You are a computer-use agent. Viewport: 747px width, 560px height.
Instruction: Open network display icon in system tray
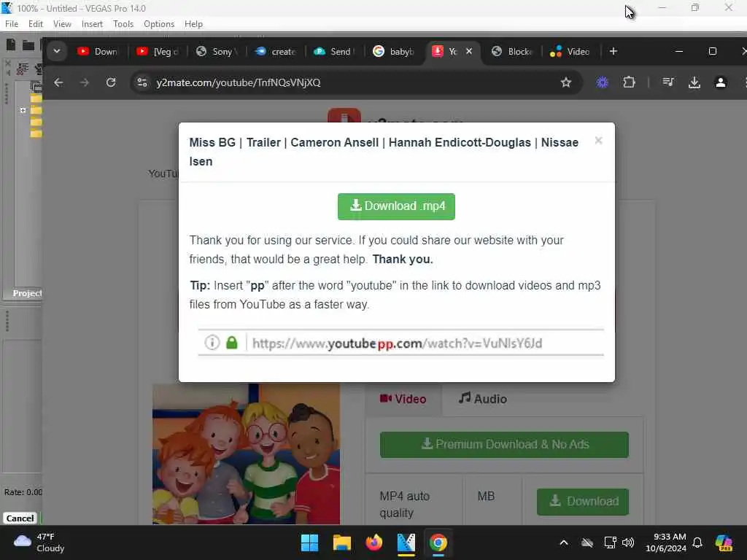(611, 542)
